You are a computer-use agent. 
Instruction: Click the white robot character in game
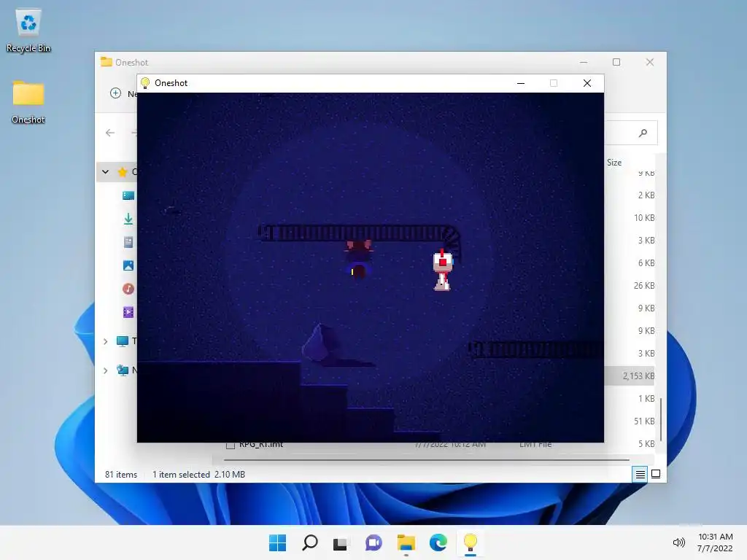tap(443, 270)
